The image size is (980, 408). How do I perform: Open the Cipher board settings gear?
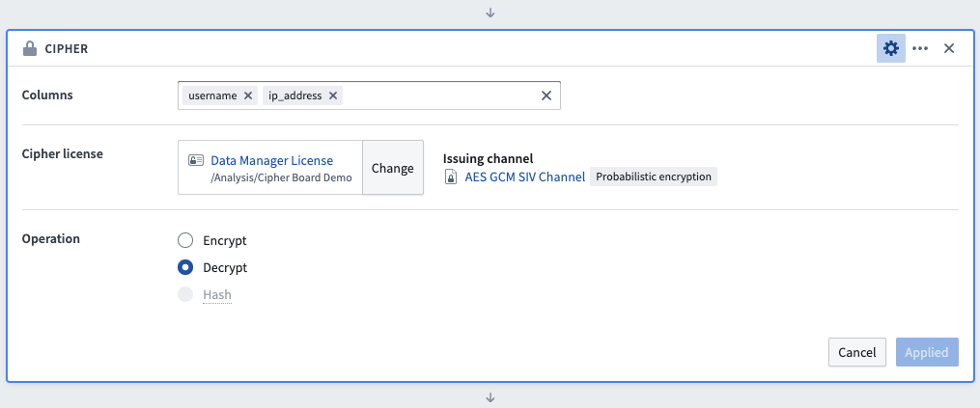(890, 48)
